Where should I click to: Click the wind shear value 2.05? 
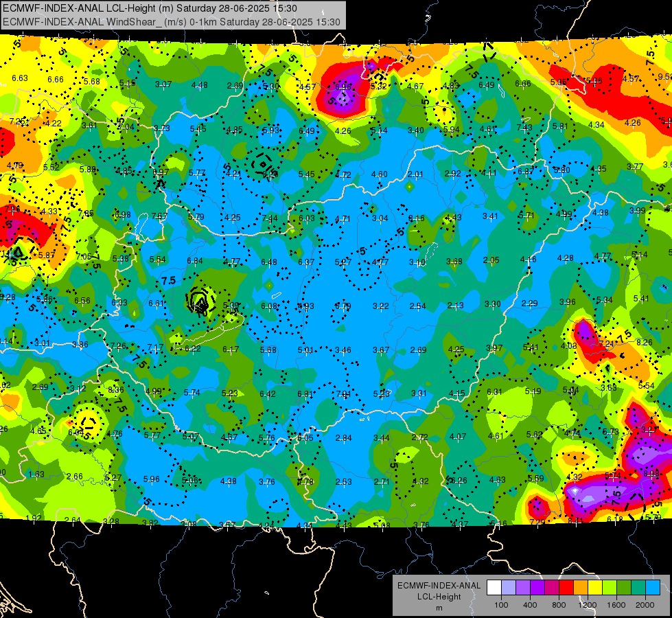(491, 260)
